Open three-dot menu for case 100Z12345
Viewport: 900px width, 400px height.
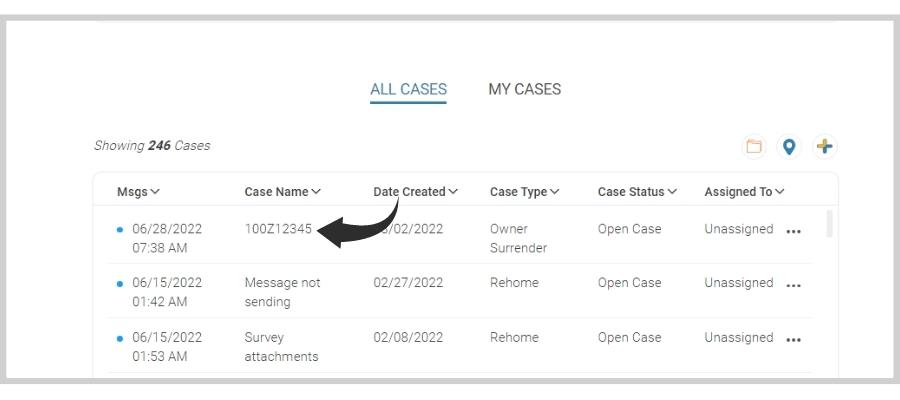(x=794, y=230)
